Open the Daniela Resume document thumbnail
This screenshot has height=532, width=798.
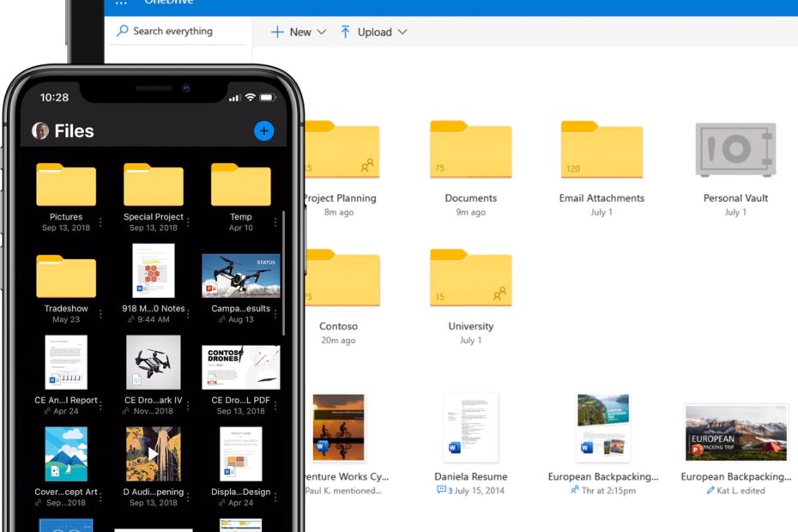pos(471,427)
